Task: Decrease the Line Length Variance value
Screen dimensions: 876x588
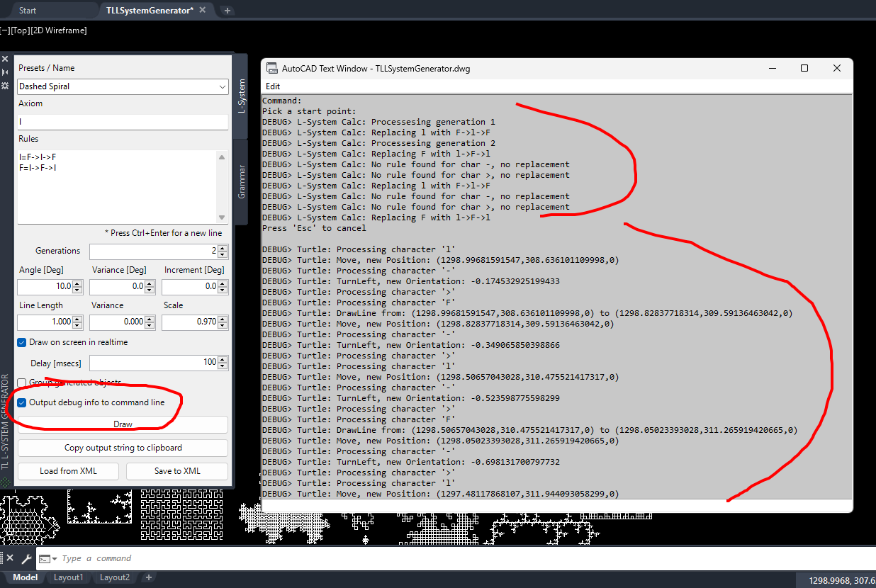Action: click(150, 326)
